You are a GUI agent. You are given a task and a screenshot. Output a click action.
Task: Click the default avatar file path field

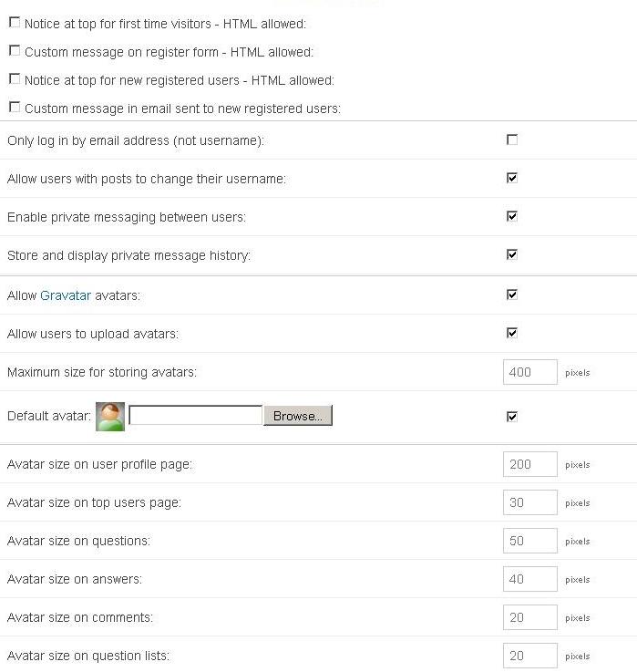(196, 416)
